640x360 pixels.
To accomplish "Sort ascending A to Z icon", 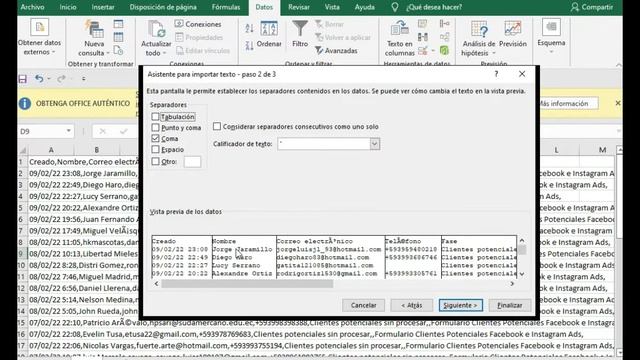I will (249, 29).
